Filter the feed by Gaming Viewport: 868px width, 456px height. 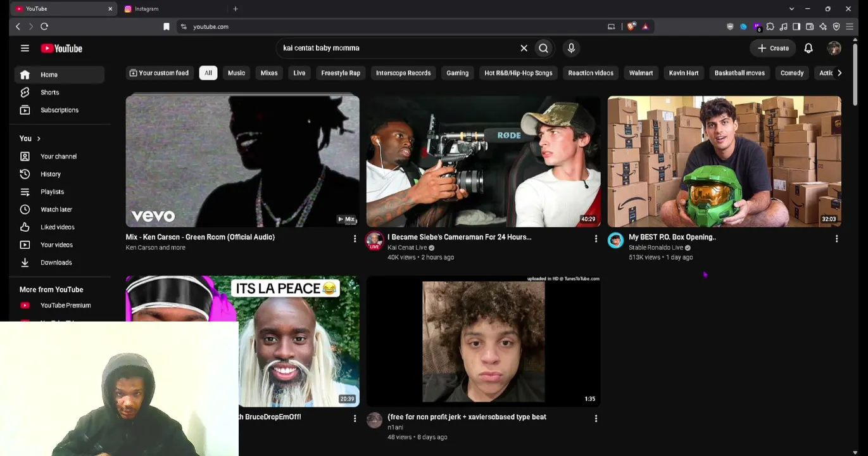point(457,73)
